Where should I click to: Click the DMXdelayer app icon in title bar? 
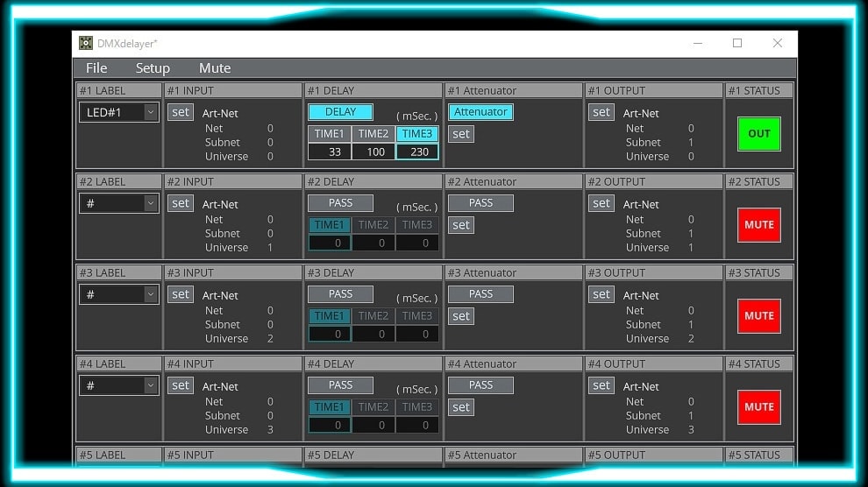86,43
